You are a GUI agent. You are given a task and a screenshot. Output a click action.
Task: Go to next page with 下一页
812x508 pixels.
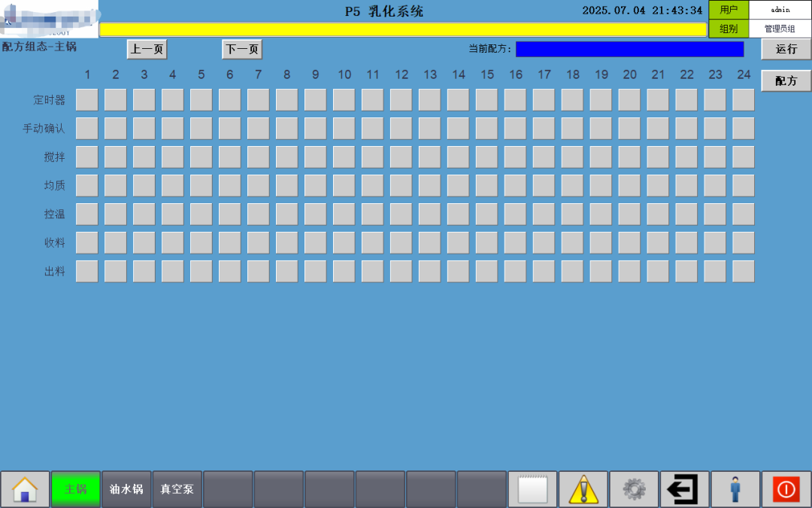[x=242, y=50]
